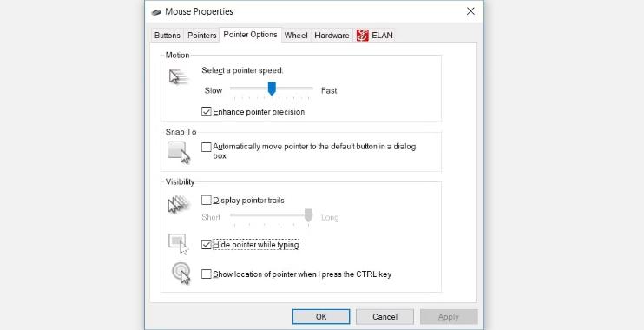The image size is (644, 330).
Task: Click the pointer trails icon
Action: tap(179, 204)
